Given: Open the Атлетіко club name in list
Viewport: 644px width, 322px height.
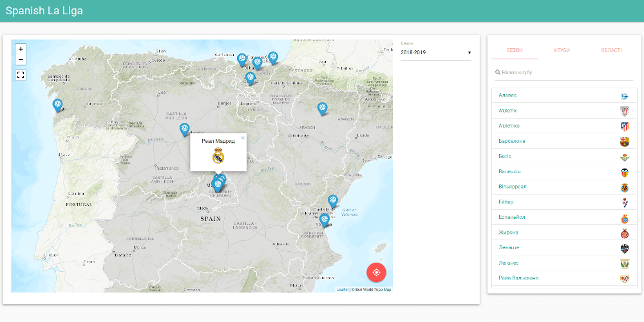Looking at the screenshot, I should click(509, 126).
